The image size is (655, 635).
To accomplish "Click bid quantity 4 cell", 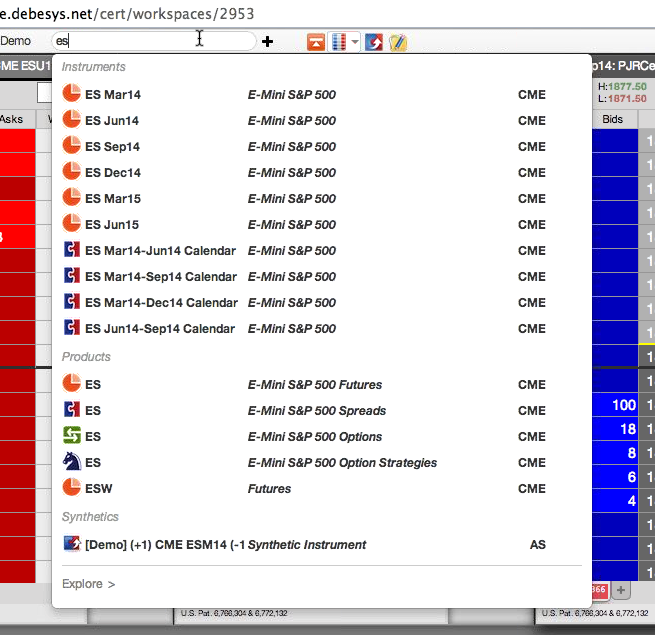I will (x=615, y=500).
